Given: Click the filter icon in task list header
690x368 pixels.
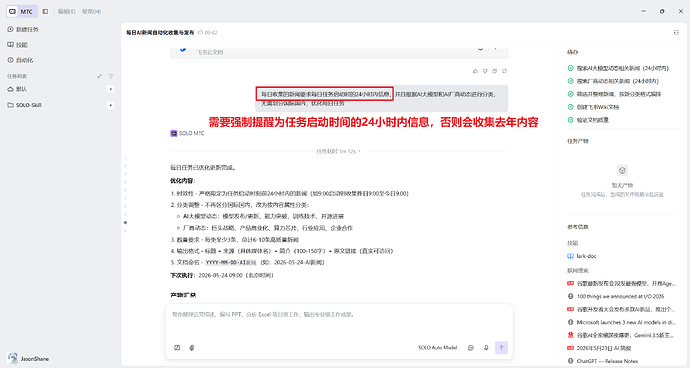Looking at the screenshot, I should point(111,76).
